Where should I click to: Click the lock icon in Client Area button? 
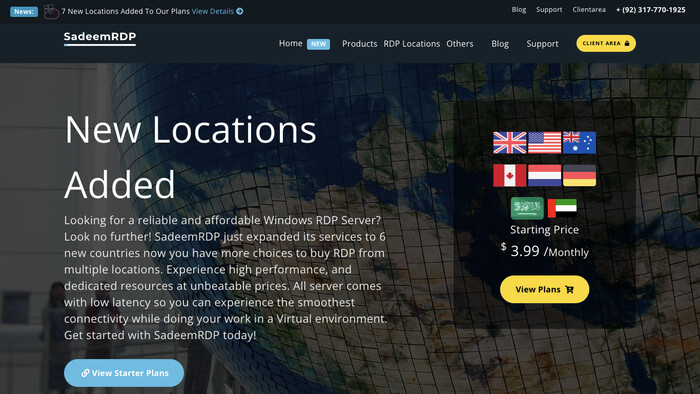(627, 43)
